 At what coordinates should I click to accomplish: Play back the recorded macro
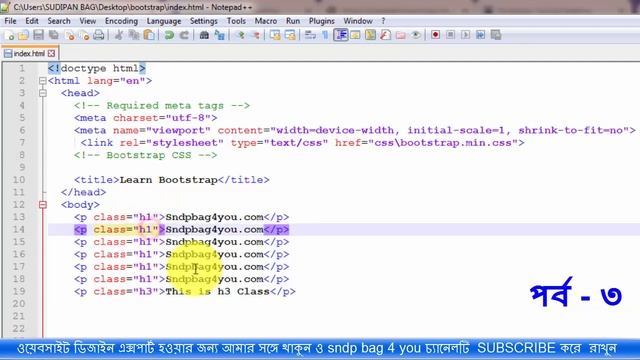coord(465,36)
